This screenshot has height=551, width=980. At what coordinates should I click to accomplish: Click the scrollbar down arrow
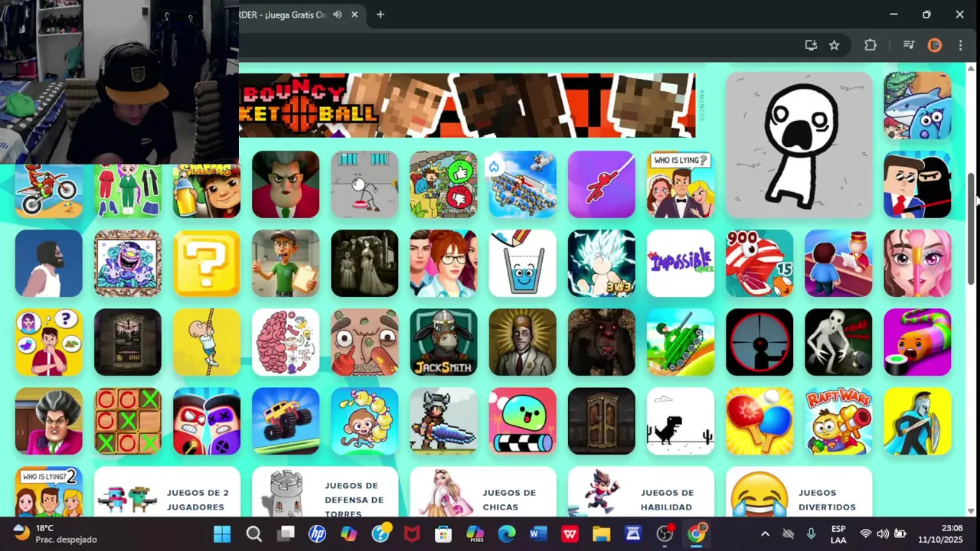click(971, 510)
